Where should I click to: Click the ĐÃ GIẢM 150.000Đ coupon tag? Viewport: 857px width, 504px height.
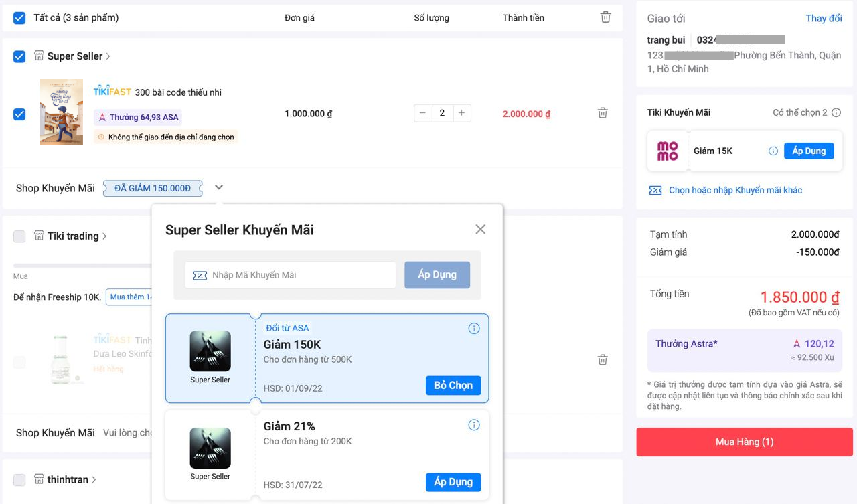[x=153, y=189]
